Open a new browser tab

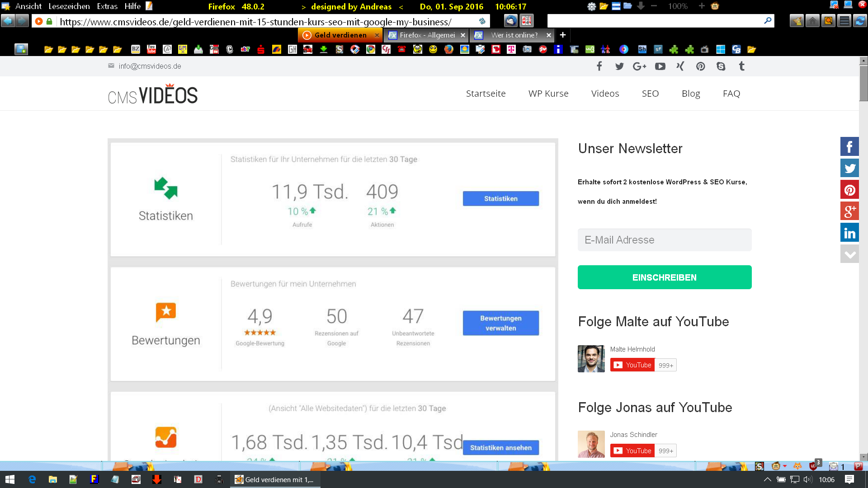click(563, 35)
